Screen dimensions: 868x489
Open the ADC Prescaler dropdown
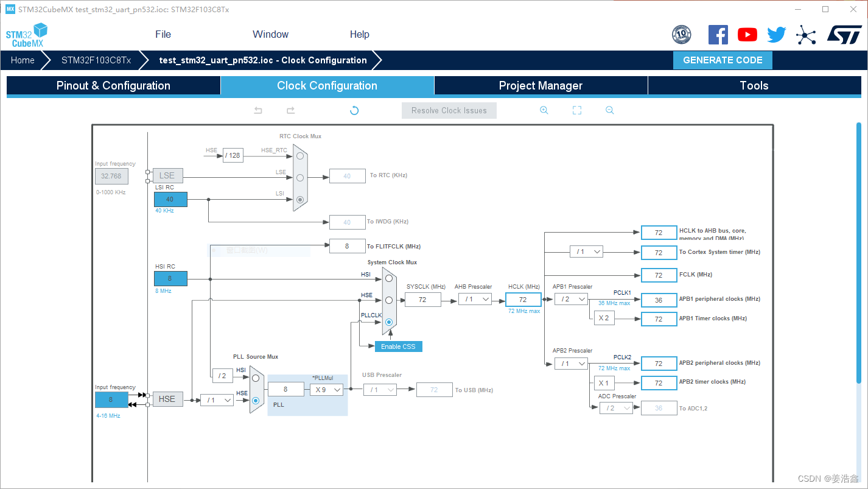tap(616, 408)
